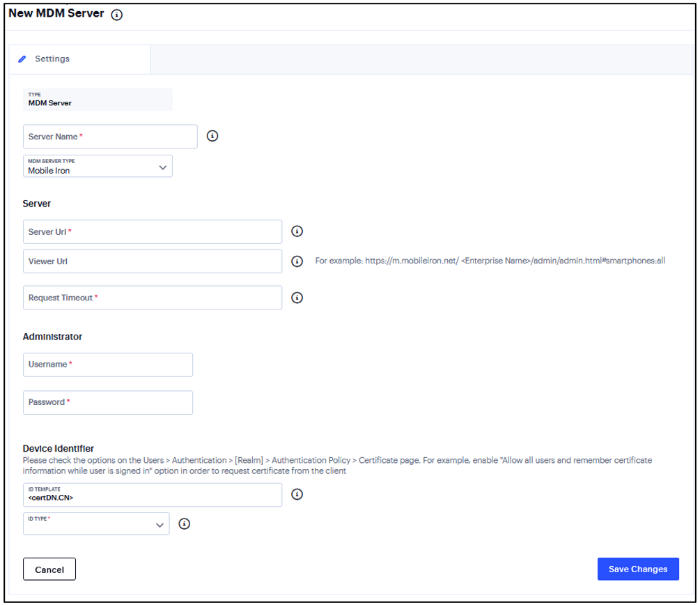Select the Server Url input field
The image size is (700, 605).
pyautogui.click(x=152, y=231)
